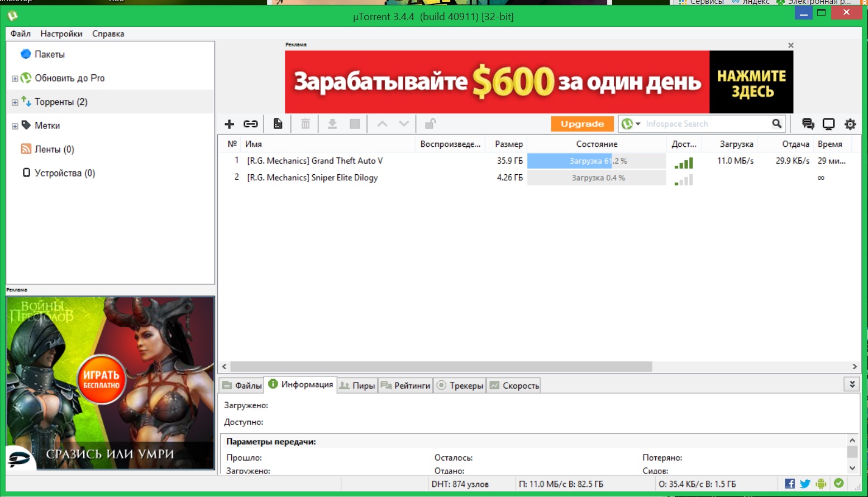The width and height of the screenshot is (868, 497).
Task: Collapse the details pane with double chevron
Action: [x=852, y=384]
